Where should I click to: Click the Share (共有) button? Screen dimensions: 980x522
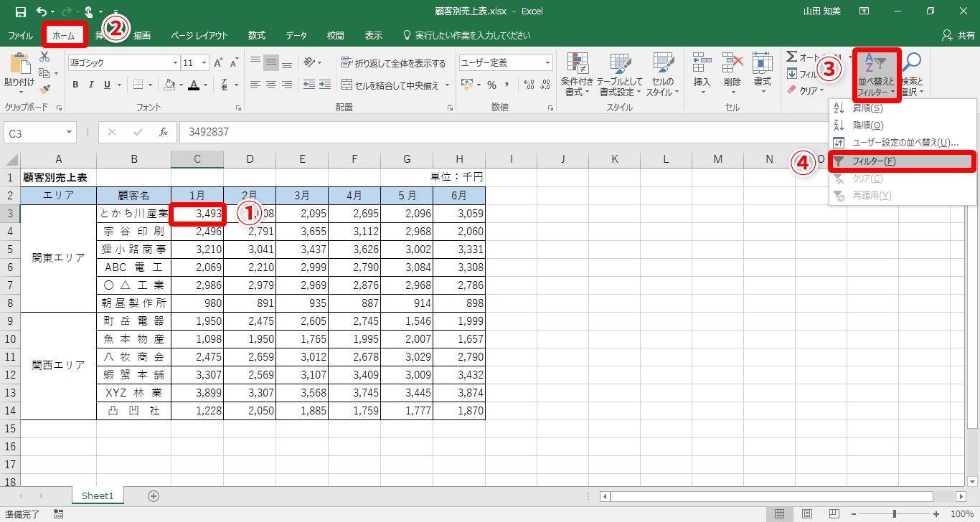coord(958,35)
